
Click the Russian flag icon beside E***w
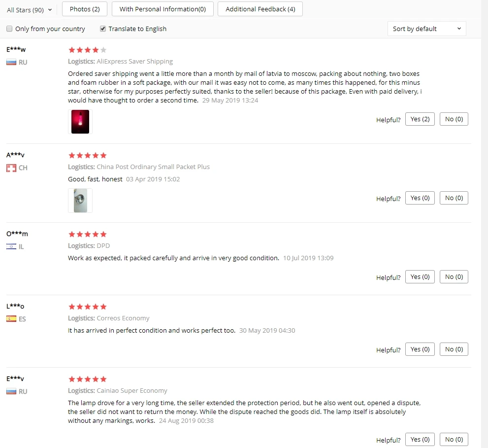pos(11,62)
